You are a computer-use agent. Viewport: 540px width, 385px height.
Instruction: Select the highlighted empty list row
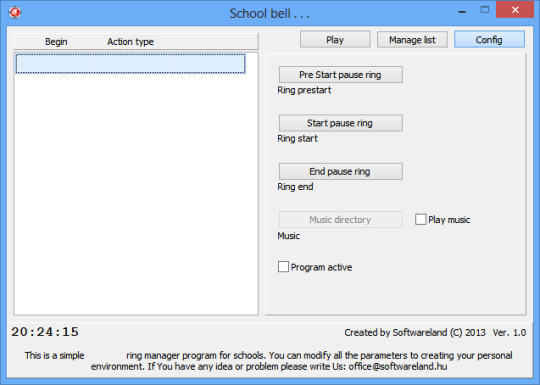[131, 63]
